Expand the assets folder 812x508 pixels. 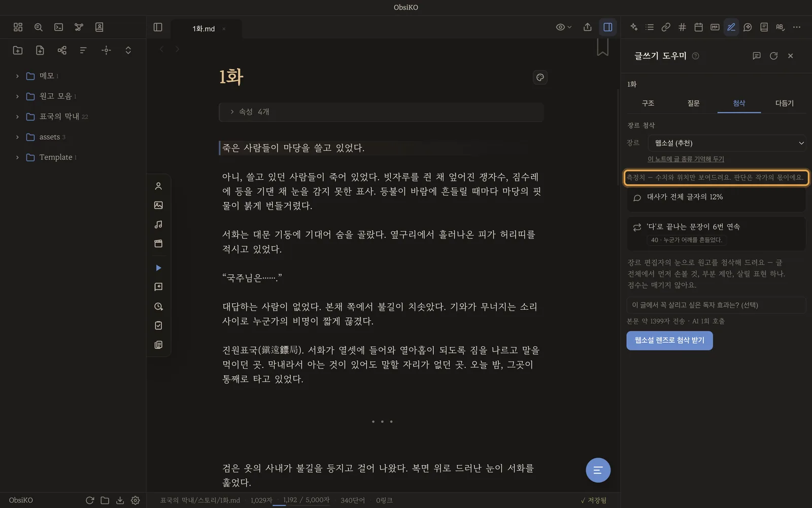pos(17,137)
